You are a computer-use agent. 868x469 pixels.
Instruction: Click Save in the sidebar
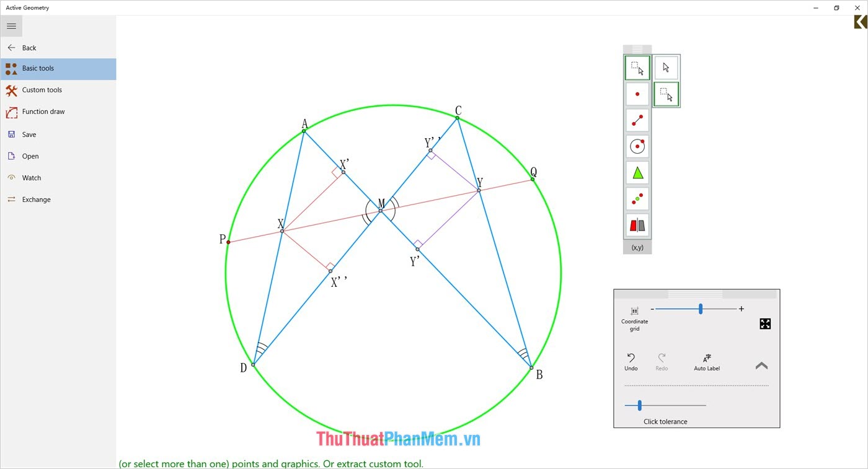[29, 134]
